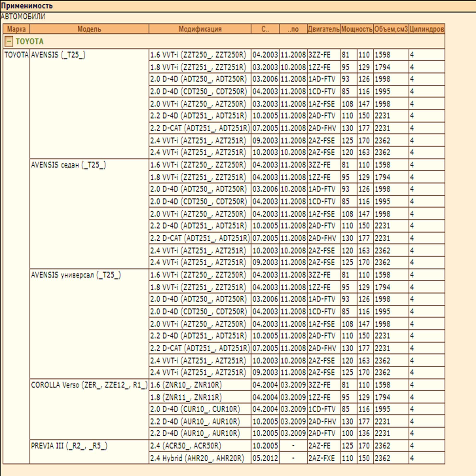Click start date 05.2012
The height and width of the screenshot is (476, 476).
(265, 458)
